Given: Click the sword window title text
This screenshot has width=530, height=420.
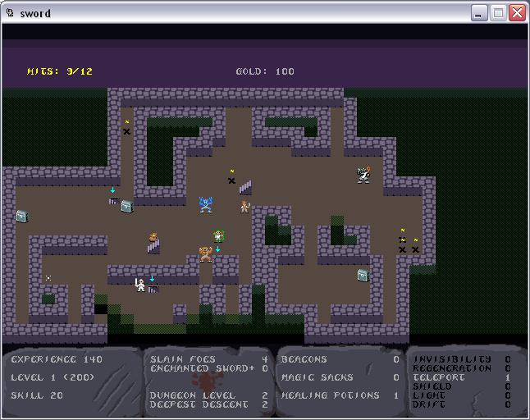Looking at the screenshot, I should coord(35,13).
